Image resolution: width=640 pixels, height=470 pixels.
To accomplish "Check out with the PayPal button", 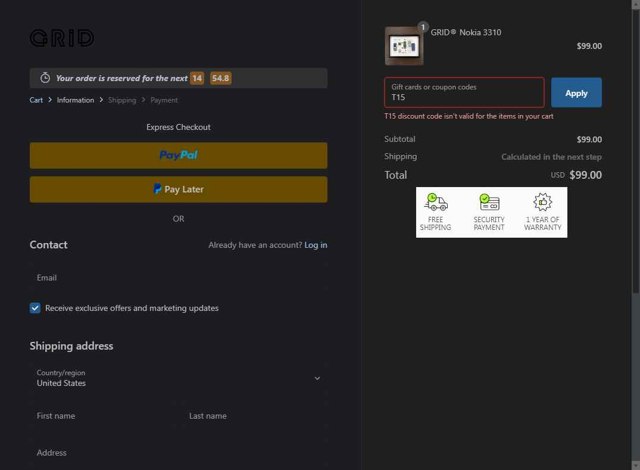I will click(178, 155).
